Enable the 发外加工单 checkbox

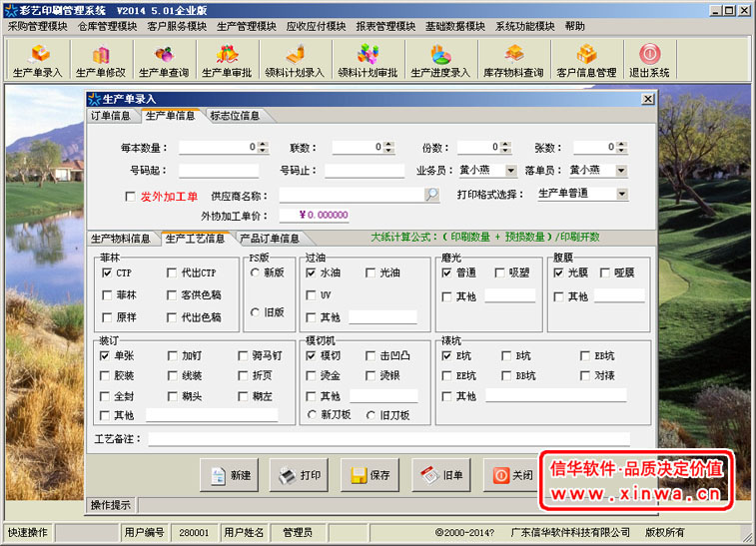(130, 197)
